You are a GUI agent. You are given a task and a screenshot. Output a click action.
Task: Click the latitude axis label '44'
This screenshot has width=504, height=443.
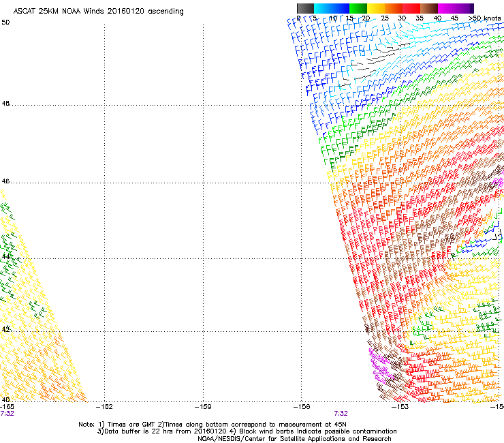point(5,257)
